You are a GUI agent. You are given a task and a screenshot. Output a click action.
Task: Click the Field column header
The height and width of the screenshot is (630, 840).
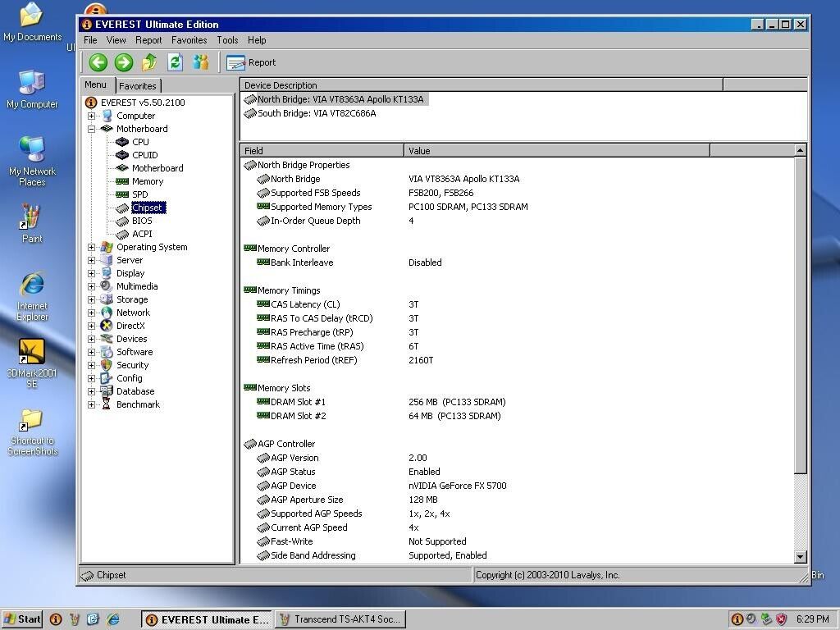tap(322, 151)
